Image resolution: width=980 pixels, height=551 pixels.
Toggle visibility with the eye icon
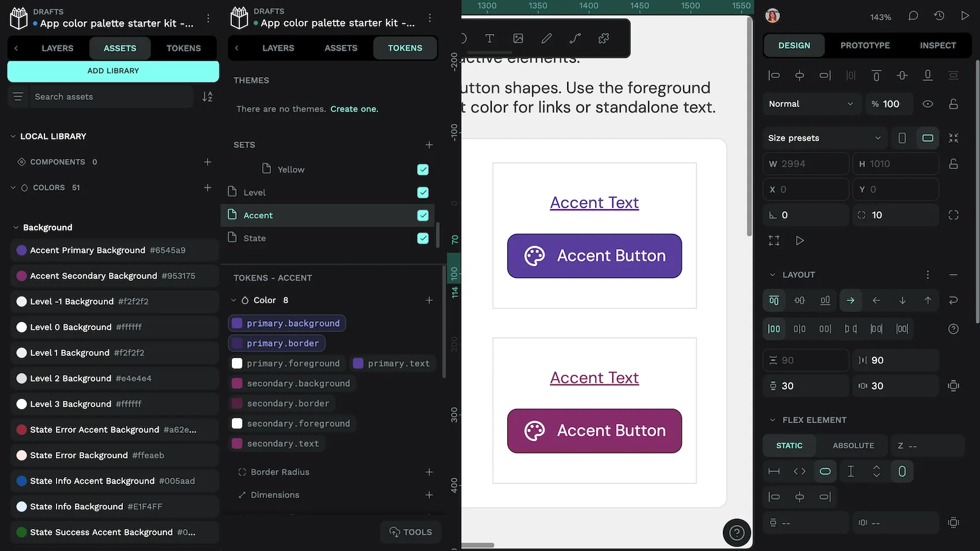click(928, 104)
